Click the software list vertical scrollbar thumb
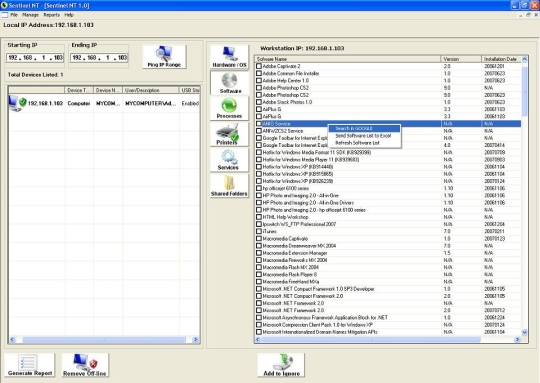540x383 pixels. coord(525,91)
